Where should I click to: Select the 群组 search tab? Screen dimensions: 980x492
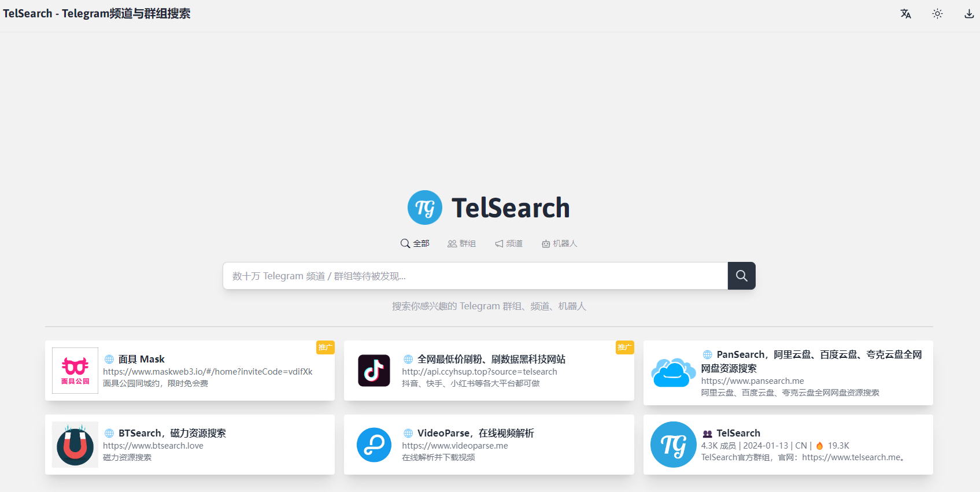click(461, 243)
